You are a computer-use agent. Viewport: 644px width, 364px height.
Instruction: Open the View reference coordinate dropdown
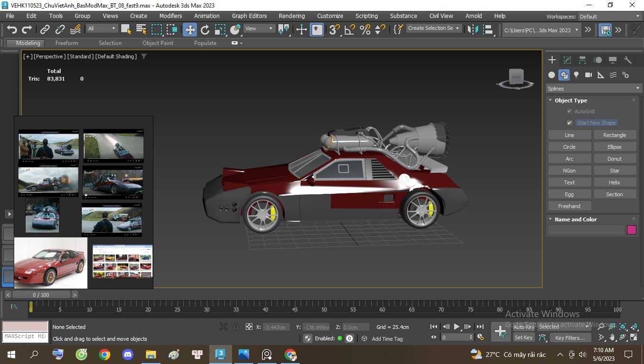[x=259, y=28]
